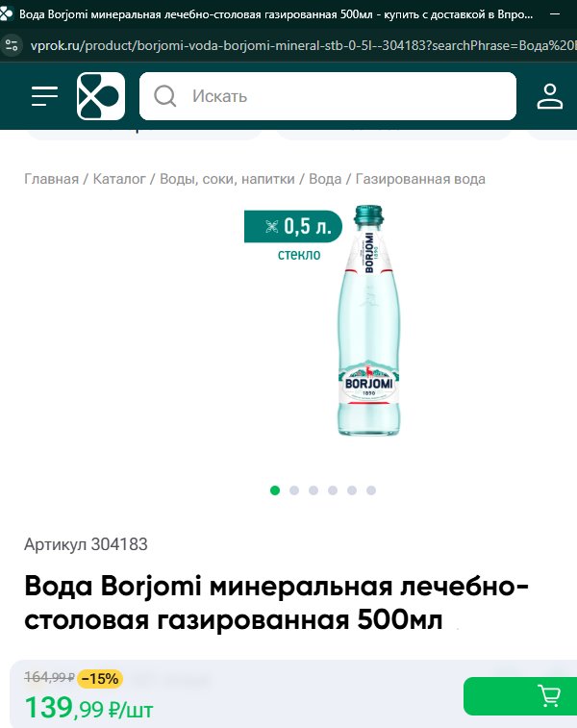Minimize the browser window
This screenshot has width=577, height=728.
(x=555, y=14)
